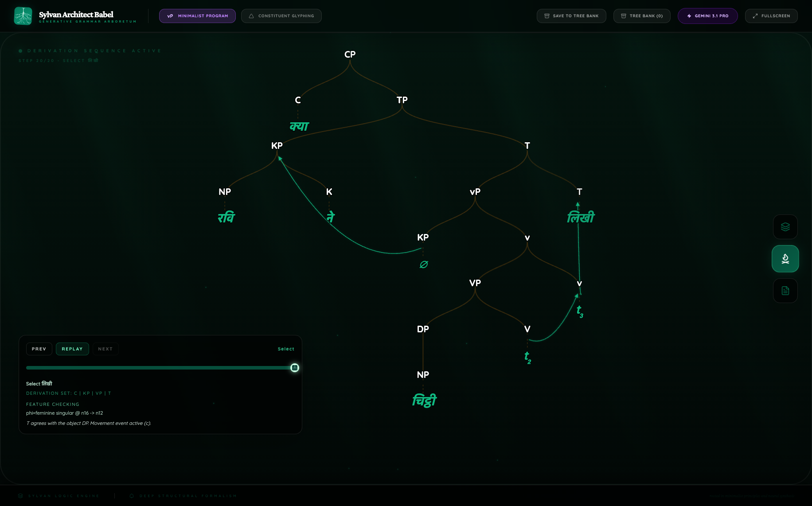
Task: Click the word चिट्ठी leaf
Action: click(x=424, y=401)
